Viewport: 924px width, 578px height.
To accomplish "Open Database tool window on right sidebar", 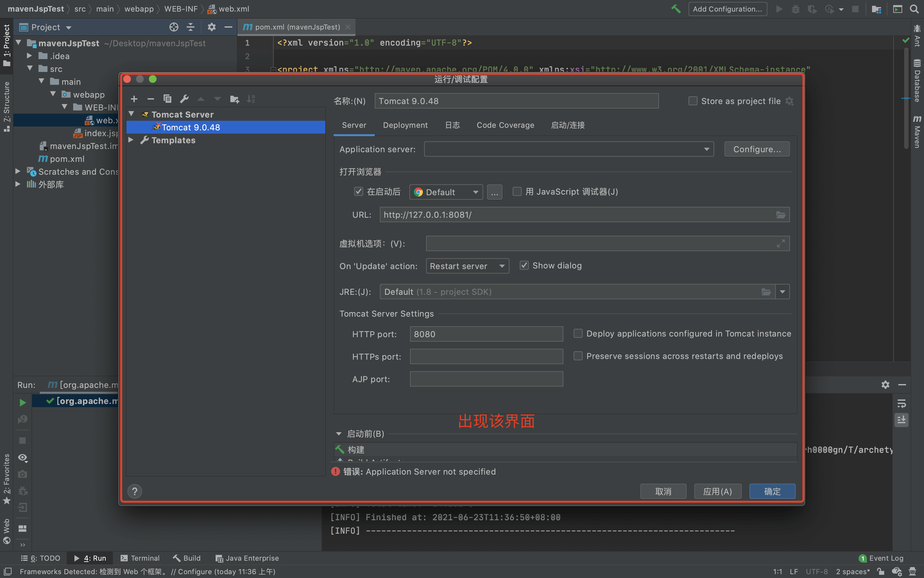I will tap(917, 81).
